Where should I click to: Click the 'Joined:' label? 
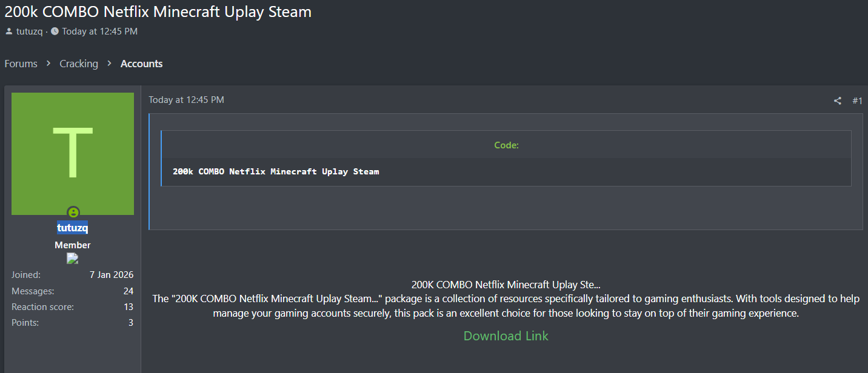click(x=26, y=275)
